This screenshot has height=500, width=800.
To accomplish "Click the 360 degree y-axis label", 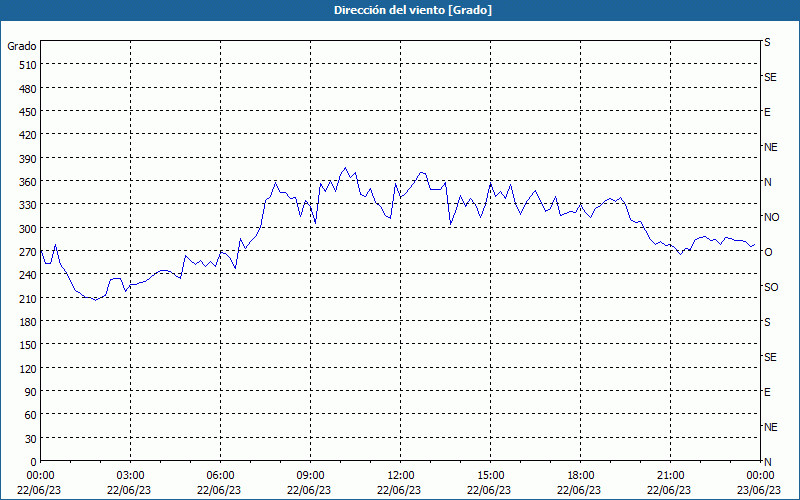I will click(26, 182).
